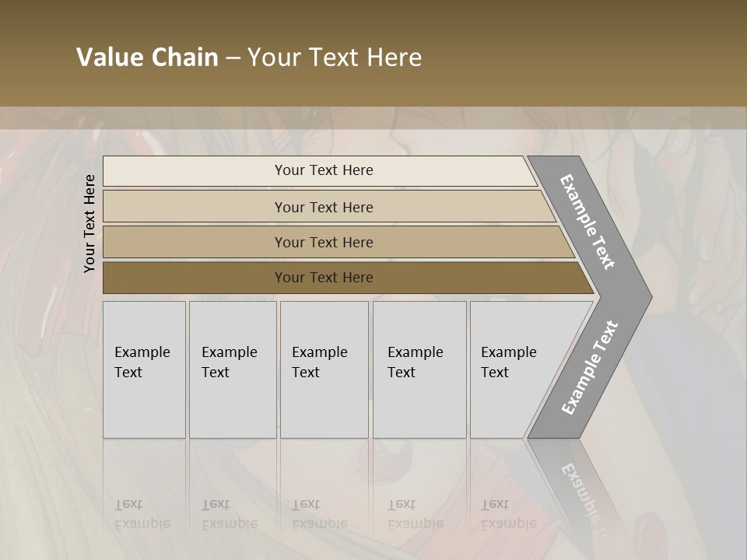The height and width of the screenshot is (560, 747).
Task: Click the fourth gray 'Example Text' box
Action: point(419,369)
